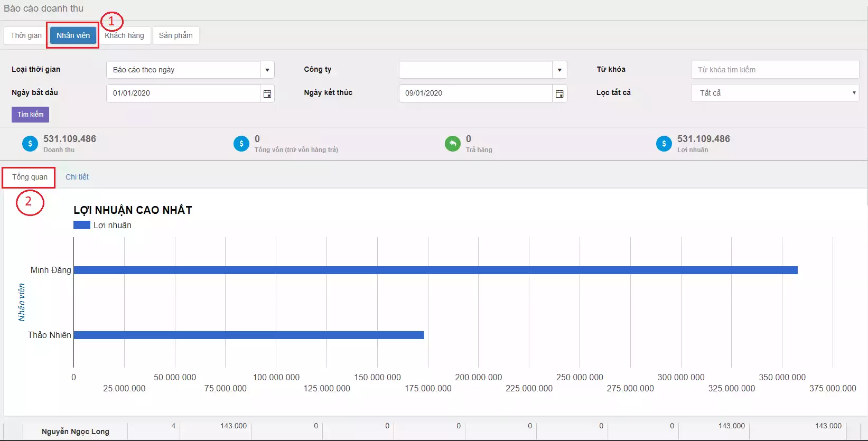The height and width of the screenshot is (441, 868).
Task: Click the Nguyễn Ngọc Long row name
Action: click(x=76, y=431)
